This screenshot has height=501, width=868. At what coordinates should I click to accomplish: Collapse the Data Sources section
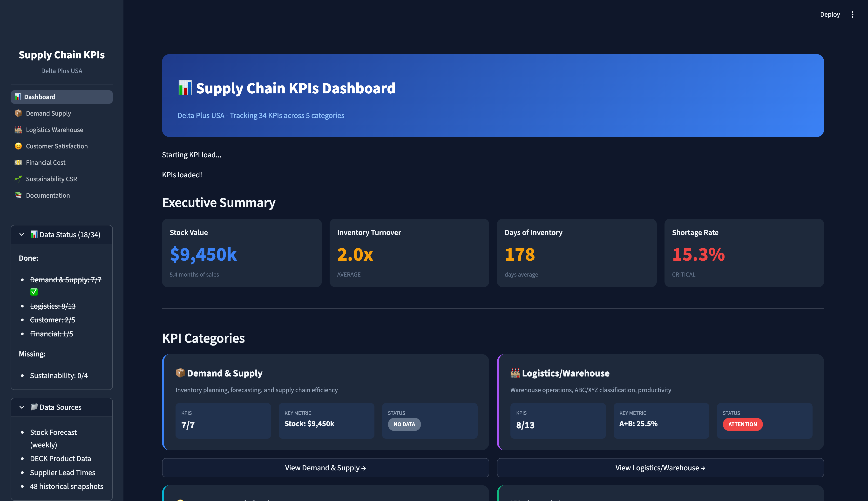click(22, 407)
